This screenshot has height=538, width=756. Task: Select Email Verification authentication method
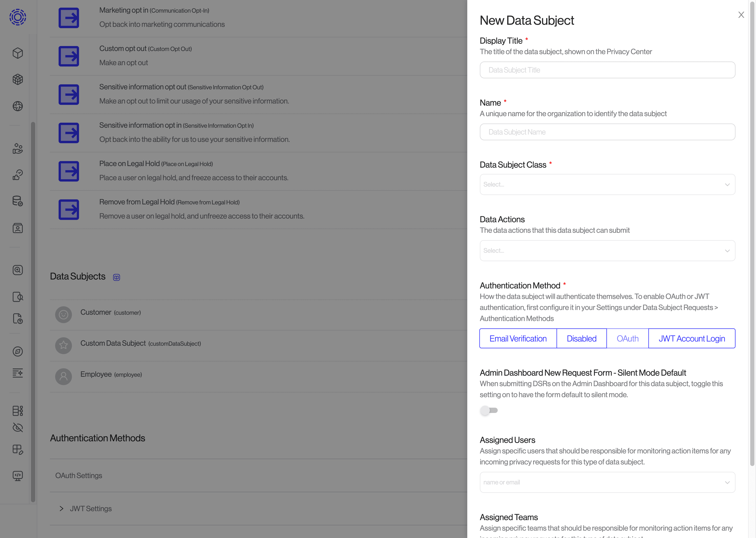click(518, 338)
